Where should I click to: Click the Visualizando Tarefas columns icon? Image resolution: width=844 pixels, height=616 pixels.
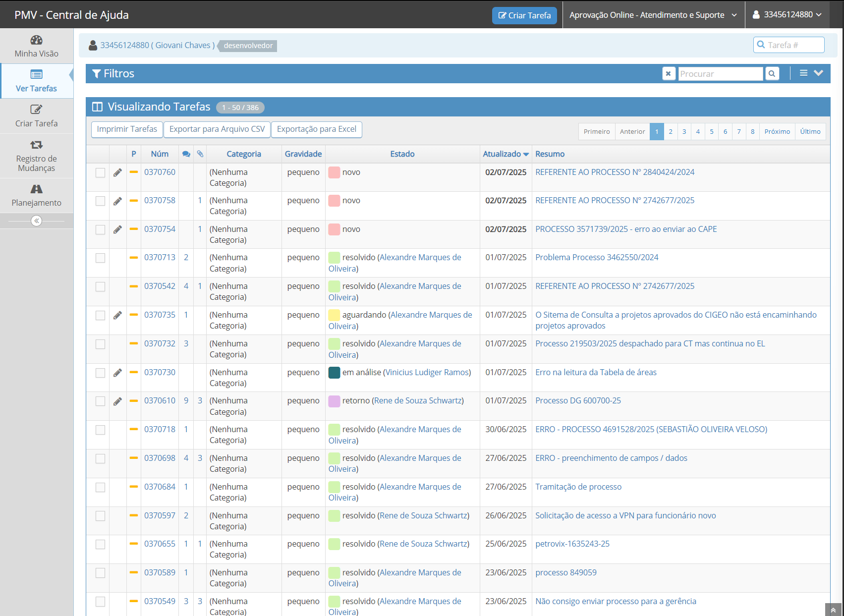98,107
